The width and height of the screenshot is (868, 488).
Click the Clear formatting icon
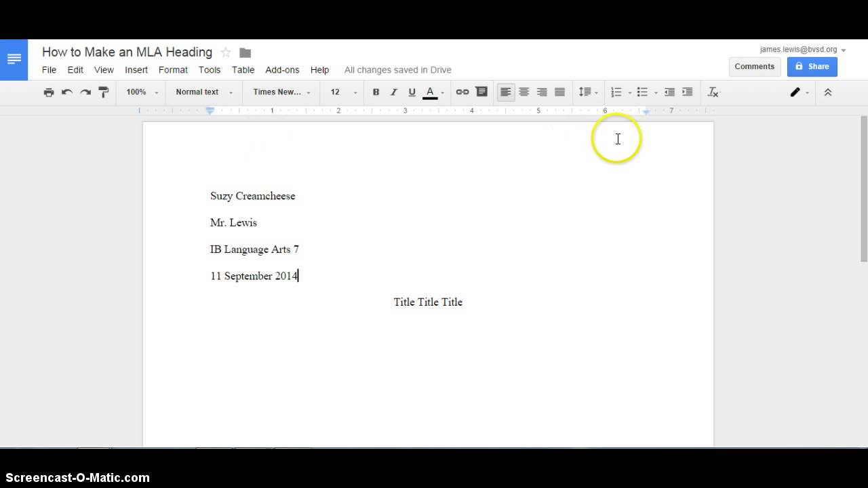click(713, 92)
